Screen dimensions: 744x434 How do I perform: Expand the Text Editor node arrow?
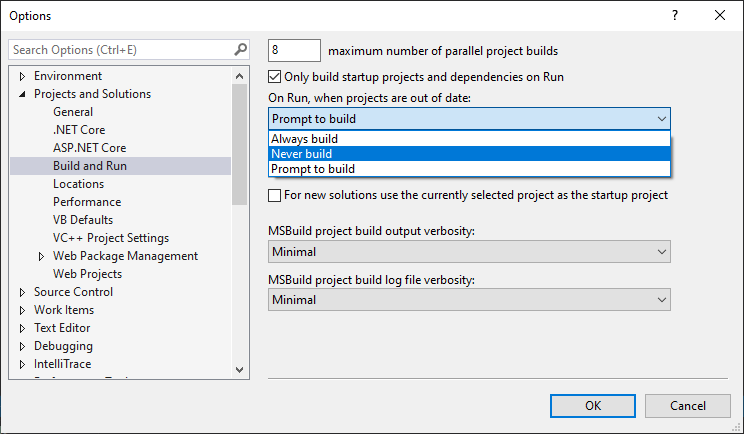point(23,328)
